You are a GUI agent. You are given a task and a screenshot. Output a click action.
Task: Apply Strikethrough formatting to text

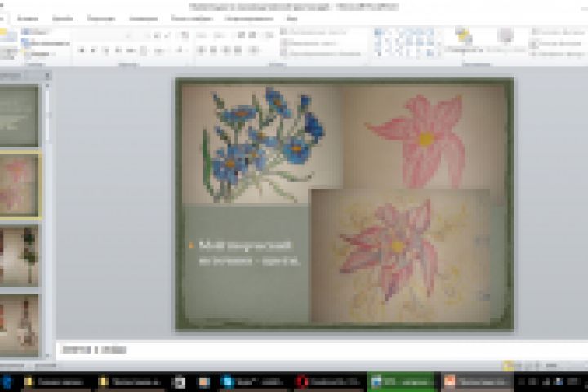point(131,51)
